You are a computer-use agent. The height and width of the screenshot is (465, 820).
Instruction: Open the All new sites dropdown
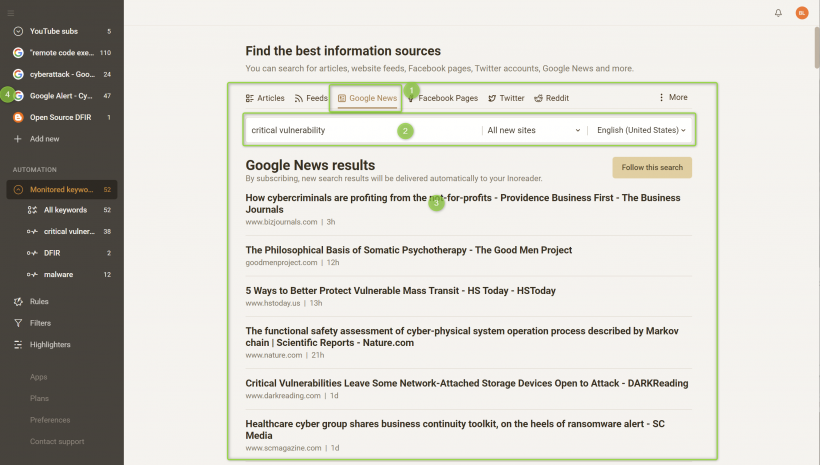pos(533,130)
